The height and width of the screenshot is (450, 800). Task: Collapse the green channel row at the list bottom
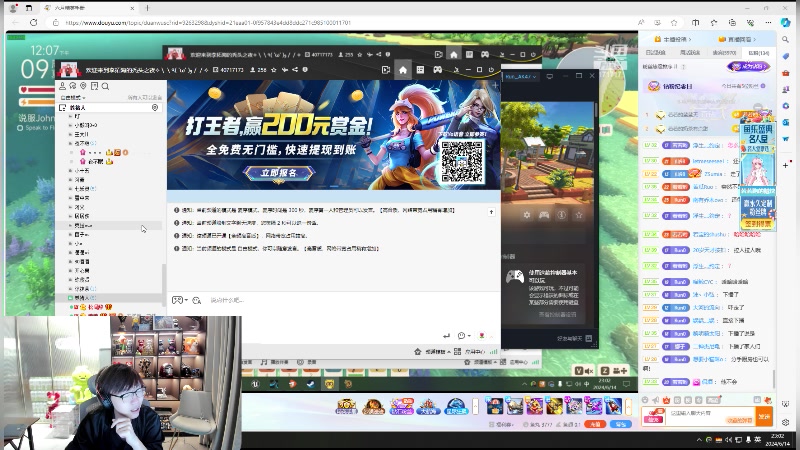tap(71, 298)
